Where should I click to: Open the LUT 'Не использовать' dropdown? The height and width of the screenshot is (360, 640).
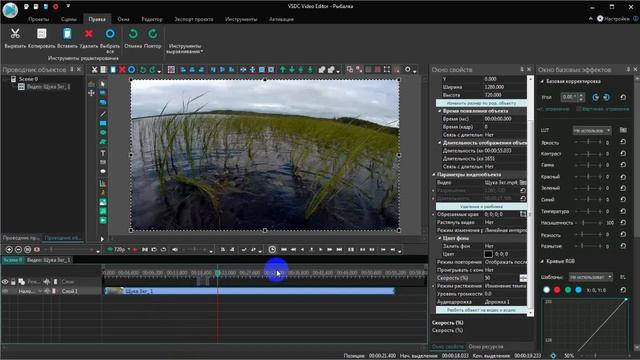point(592,131)
